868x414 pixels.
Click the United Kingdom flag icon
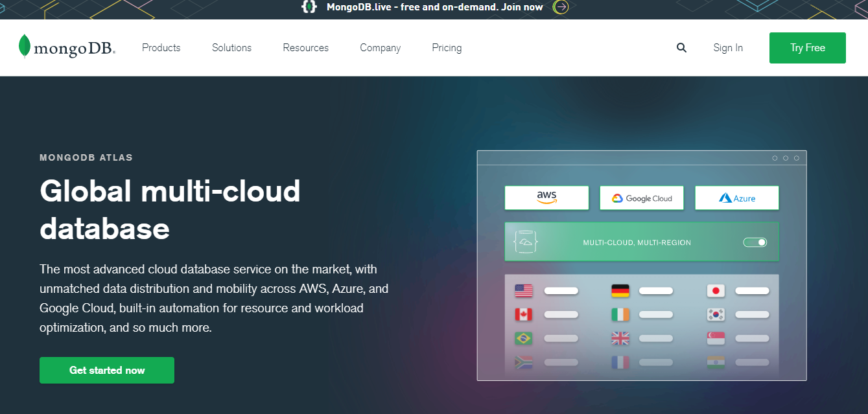point(620,338)
